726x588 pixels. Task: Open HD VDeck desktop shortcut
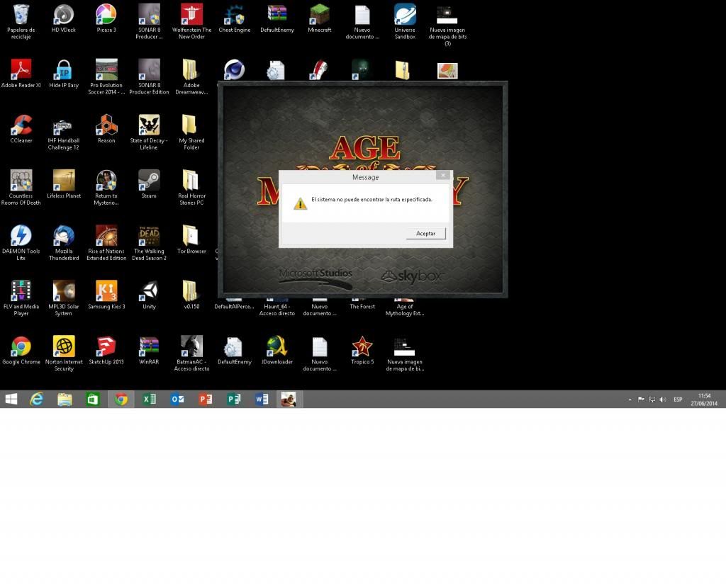click(63, 19)
